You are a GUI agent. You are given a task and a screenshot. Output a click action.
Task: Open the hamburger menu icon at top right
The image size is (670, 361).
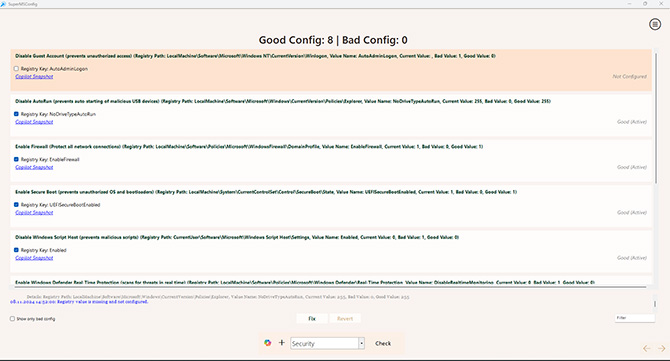coord(655,24)
